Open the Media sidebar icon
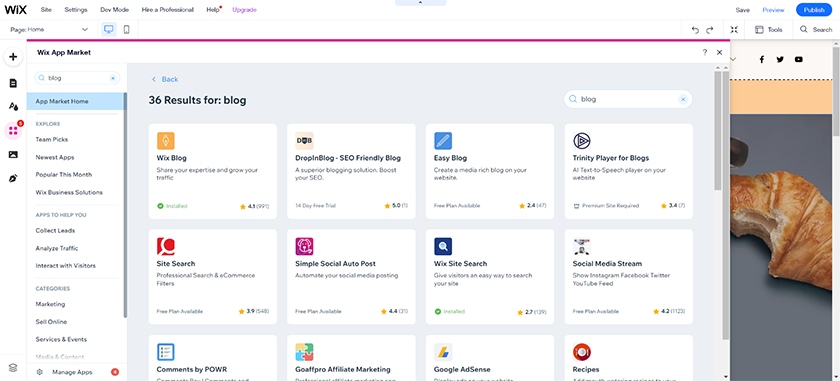 [x=13, y=154]
